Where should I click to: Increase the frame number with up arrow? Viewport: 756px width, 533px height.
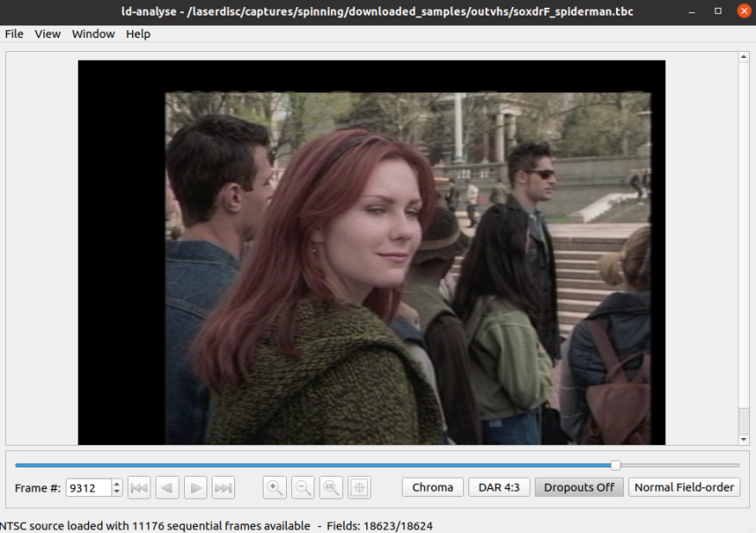pos(117,484)
